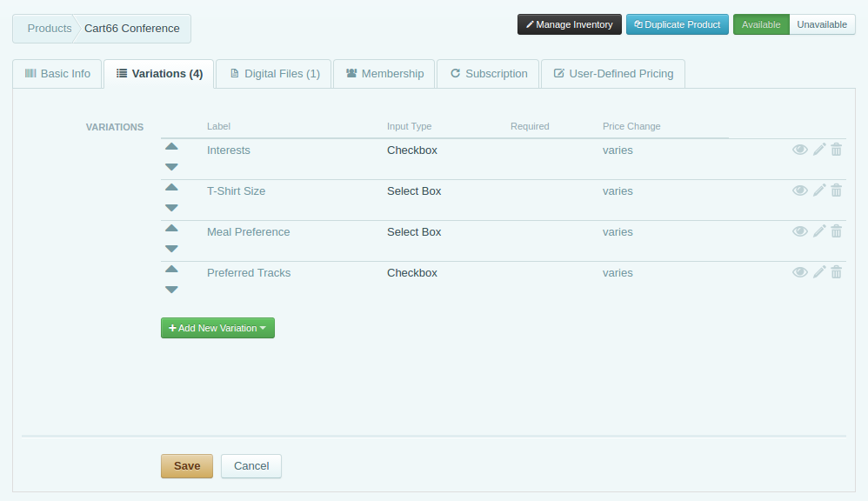Toggle visibility of Interests variation
868x501 pixels.
(x=800, y=150)
